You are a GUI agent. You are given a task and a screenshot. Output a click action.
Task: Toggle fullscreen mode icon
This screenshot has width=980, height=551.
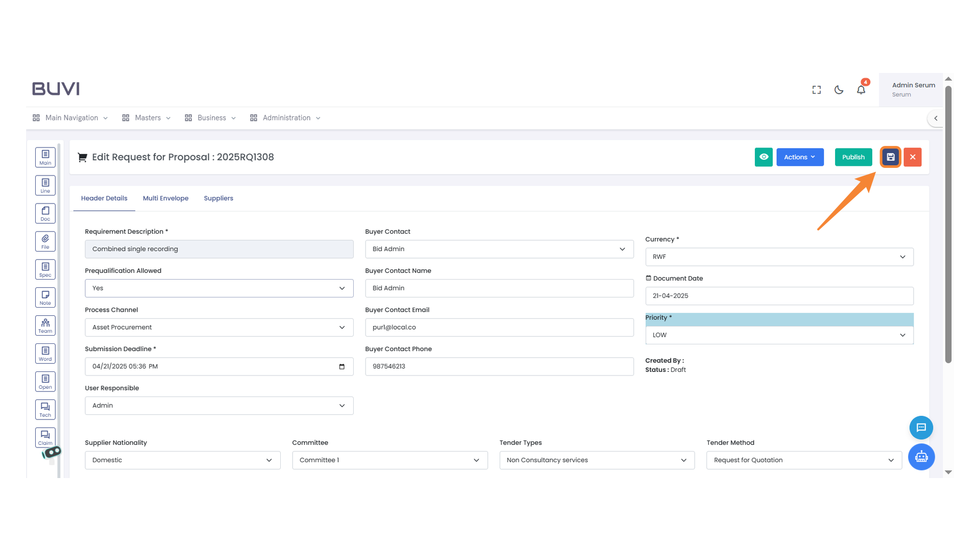coord(817,90)
